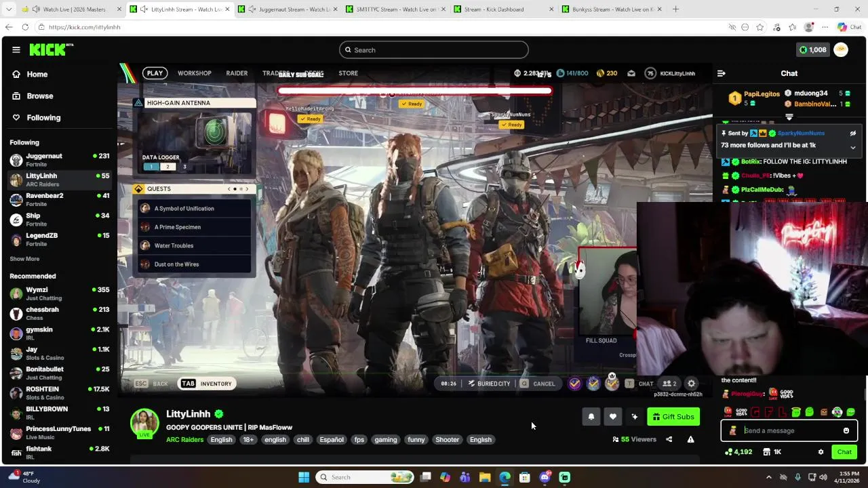Open channel points 4,192

tap(738, 452)
